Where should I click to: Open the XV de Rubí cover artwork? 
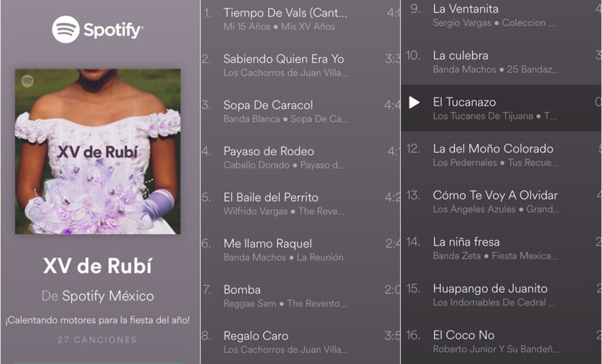coord(98,151)
